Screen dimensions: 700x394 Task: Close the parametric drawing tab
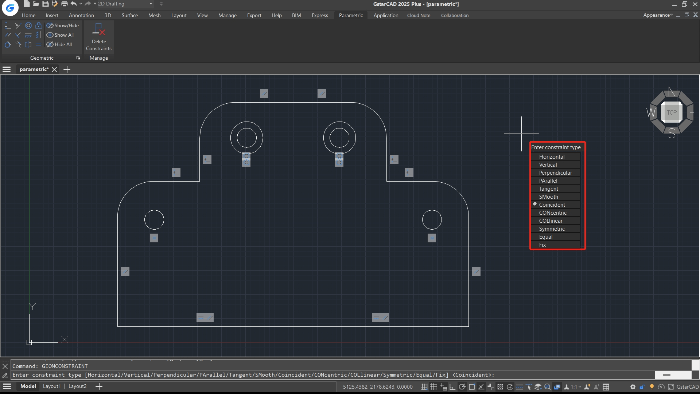click(54, 69)
